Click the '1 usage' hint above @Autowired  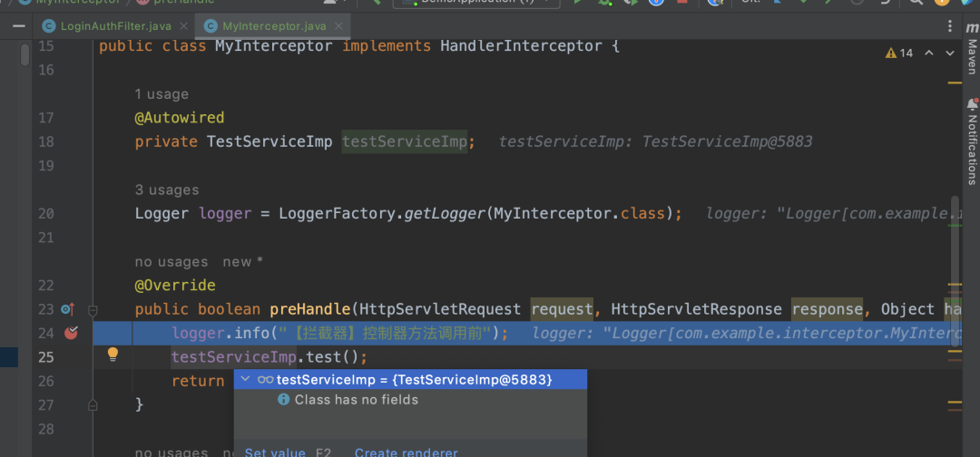pos(162,94)
